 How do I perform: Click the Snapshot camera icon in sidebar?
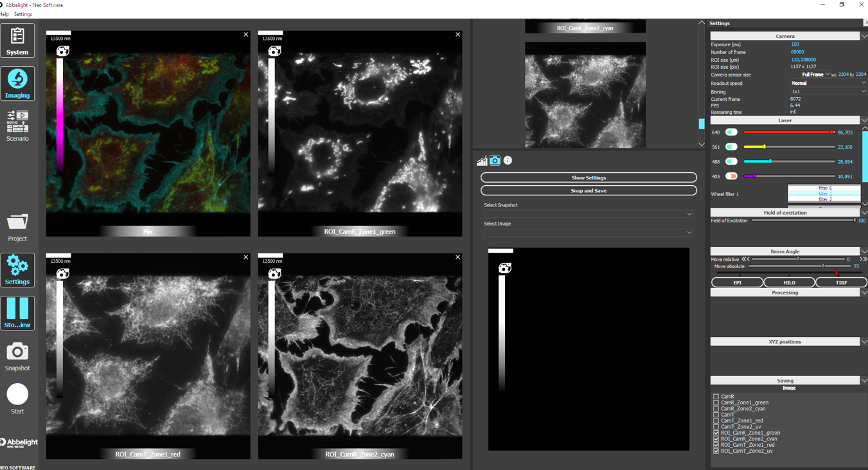click(x=17, y=356)
